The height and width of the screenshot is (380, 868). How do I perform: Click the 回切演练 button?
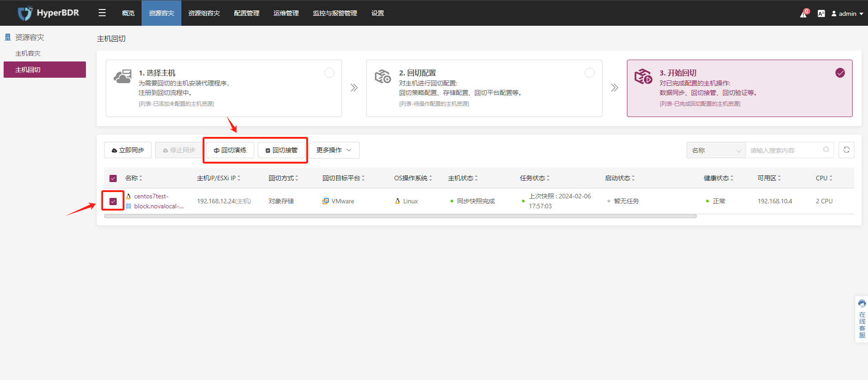pyautogui.click(x=230, y=150)
